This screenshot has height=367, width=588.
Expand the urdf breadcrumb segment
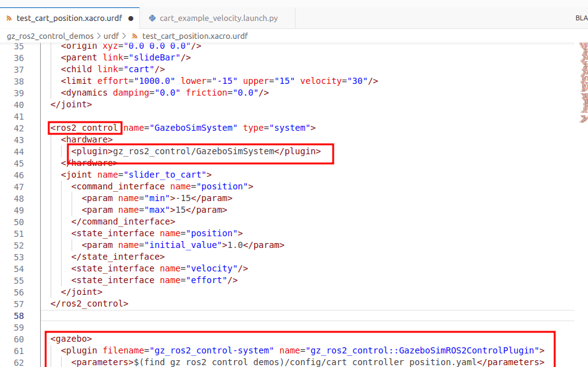(x=111, y=36)
